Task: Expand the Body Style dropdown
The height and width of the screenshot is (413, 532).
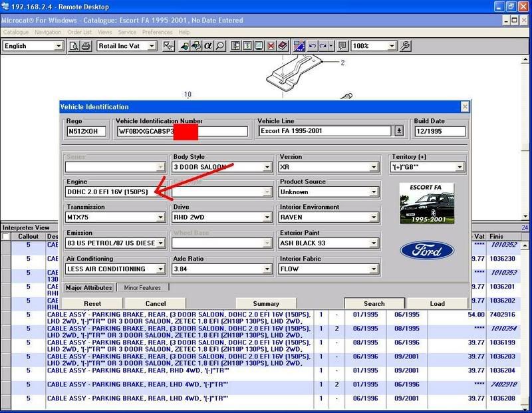Action: coord(267,167)
